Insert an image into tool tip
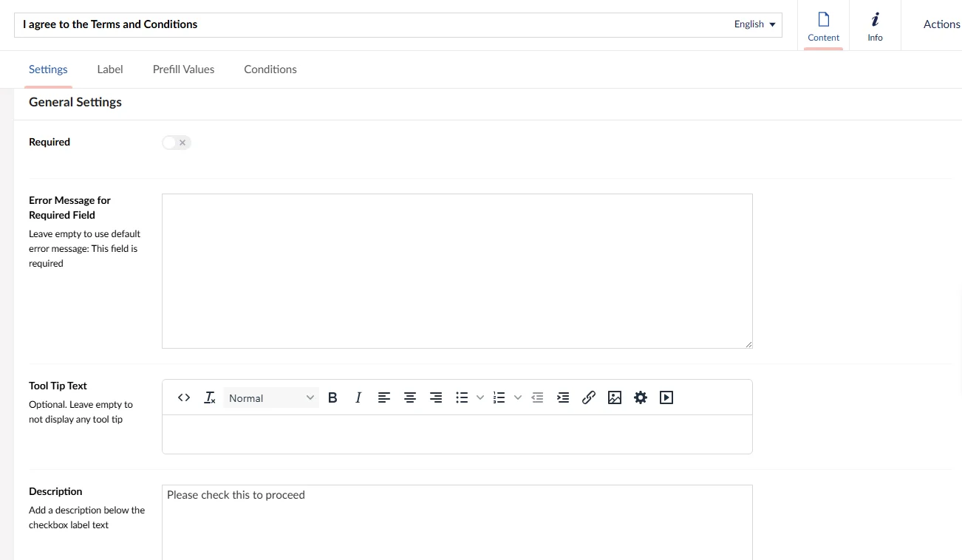 coord(614,397)
